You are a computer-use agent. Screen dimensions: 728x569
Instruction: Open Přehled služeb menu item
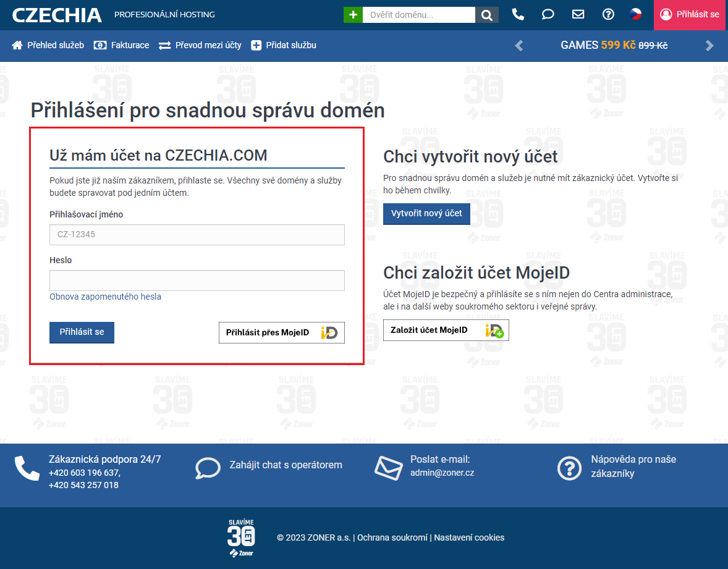(48, 45)
